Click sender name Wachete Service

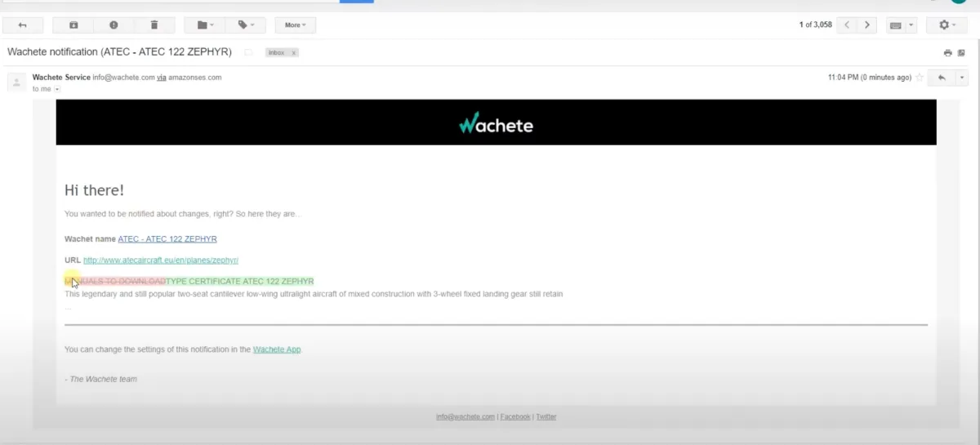(61, 78)
